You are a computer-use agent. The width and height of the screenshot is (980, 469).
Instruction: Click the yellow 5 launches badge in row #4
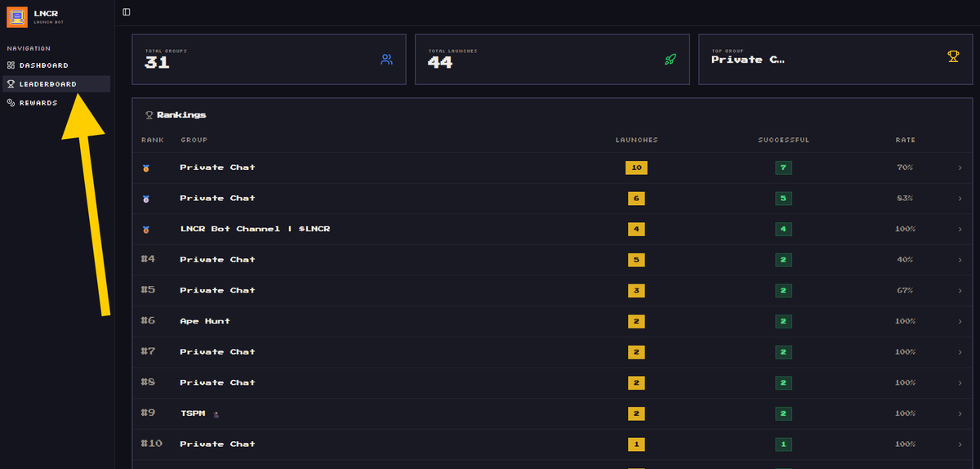[x=636, y=260]
